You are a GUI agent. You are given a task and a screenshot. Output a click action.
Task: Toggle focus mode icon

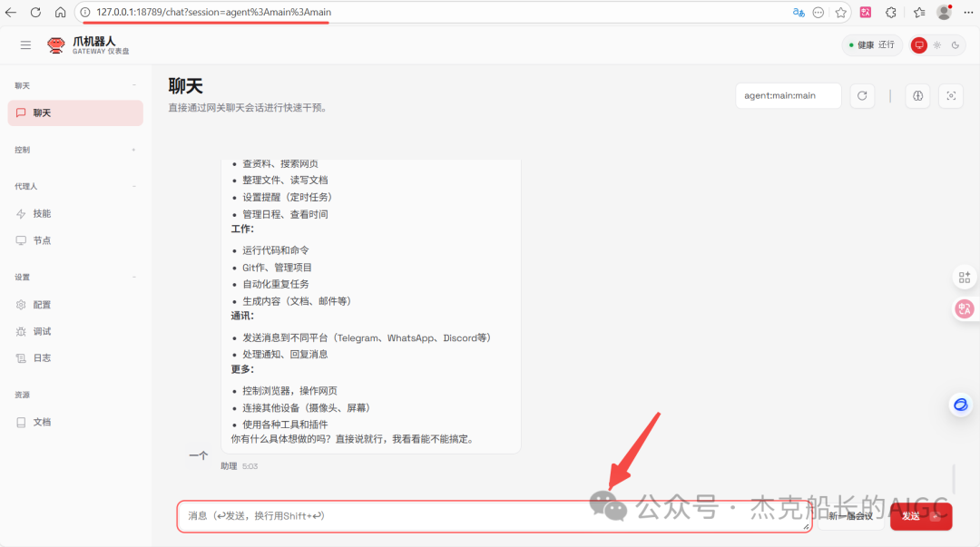(951, 95)
